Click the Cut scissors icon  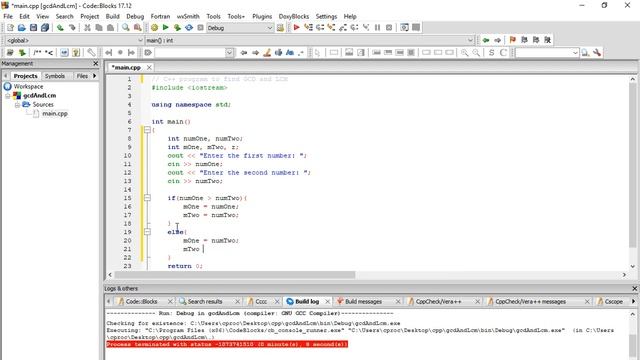pos(87,28)
